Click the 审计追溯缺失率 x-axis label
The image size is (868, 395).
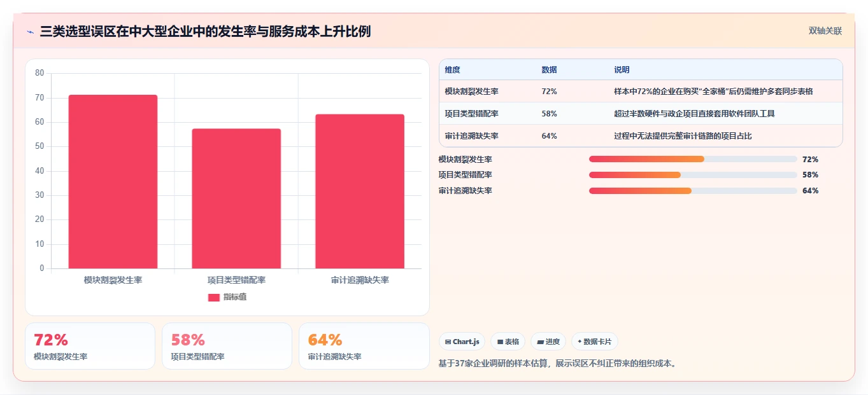point(360,280)
